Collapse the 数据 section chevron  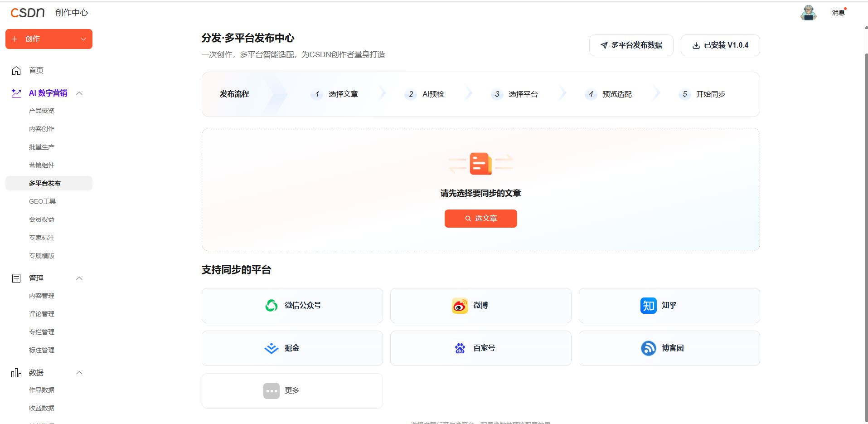coord(79,373)
